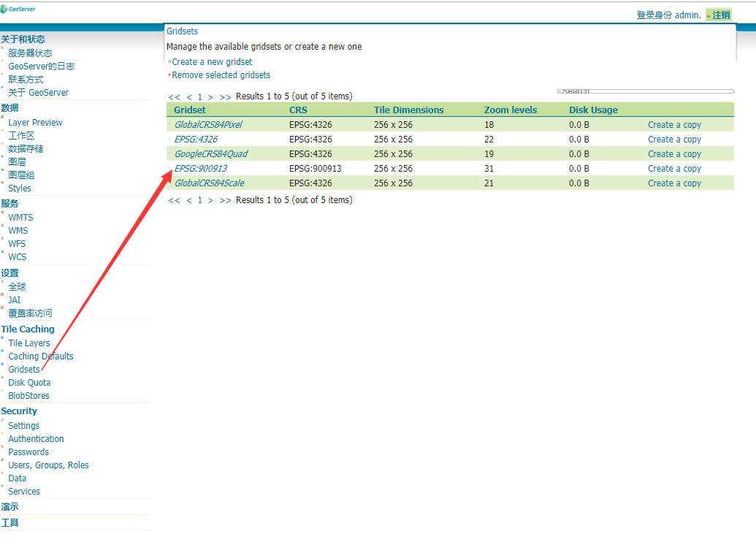Toggle the select-all checkbox in the Gridset header

[169, 110]
